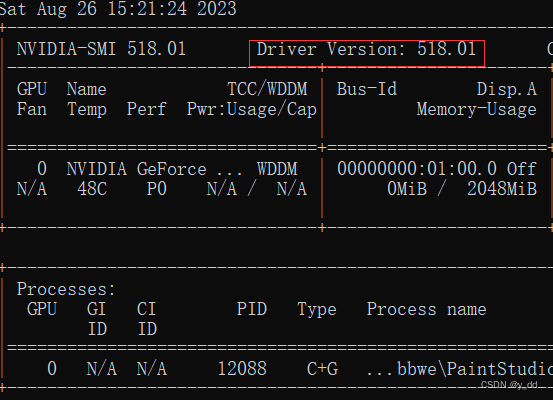Image resolution: width=553 pixels, height=400 pixels.
Task: Click the C+G process type value
Action: pyautogui.click(x=322, y=369)
